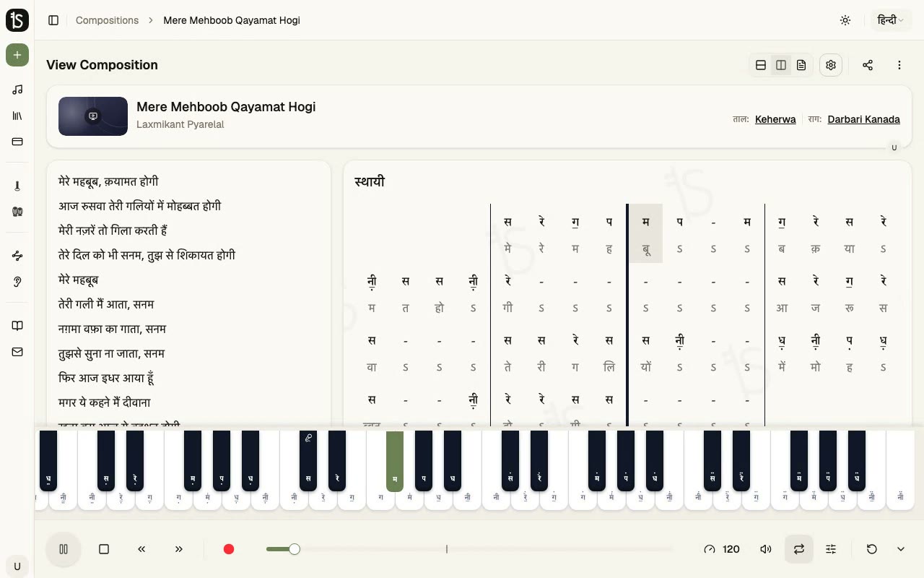The image size is (924, 578).
Task: Click the lyric syllable 'गी' in second row
Action: pos(507,308)
